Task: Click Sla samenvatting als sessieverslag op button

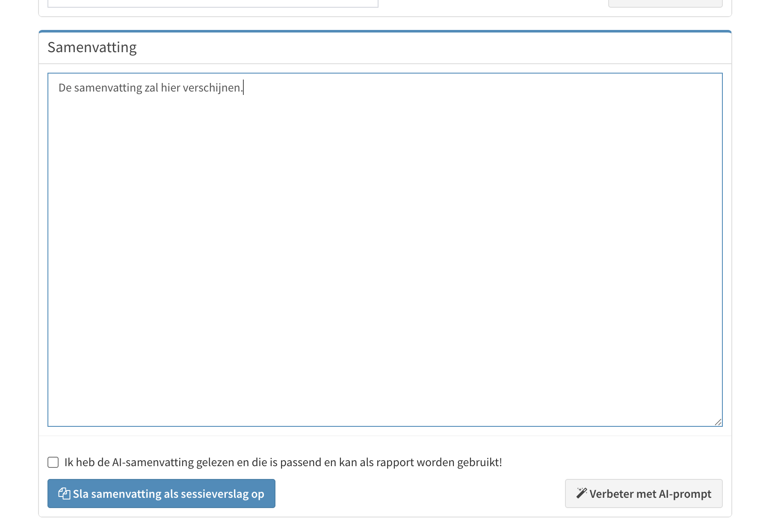Action: click(161, 494)
